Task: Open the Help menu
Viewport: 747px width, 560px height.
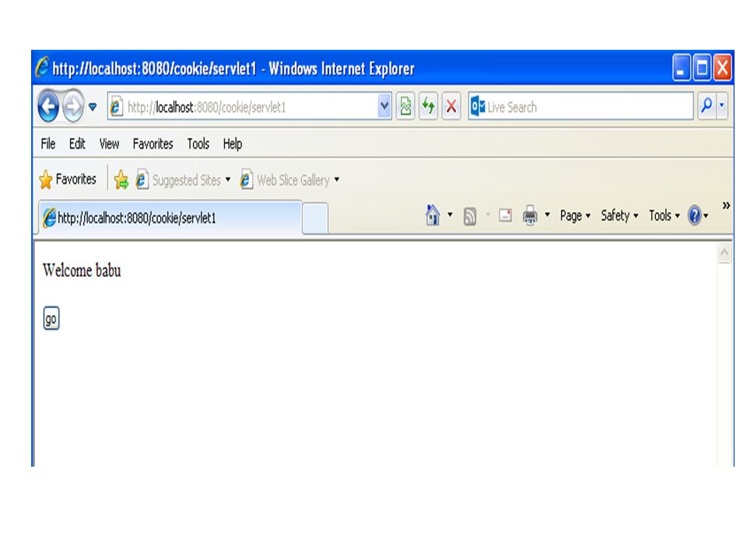Action: pos(232,144)
